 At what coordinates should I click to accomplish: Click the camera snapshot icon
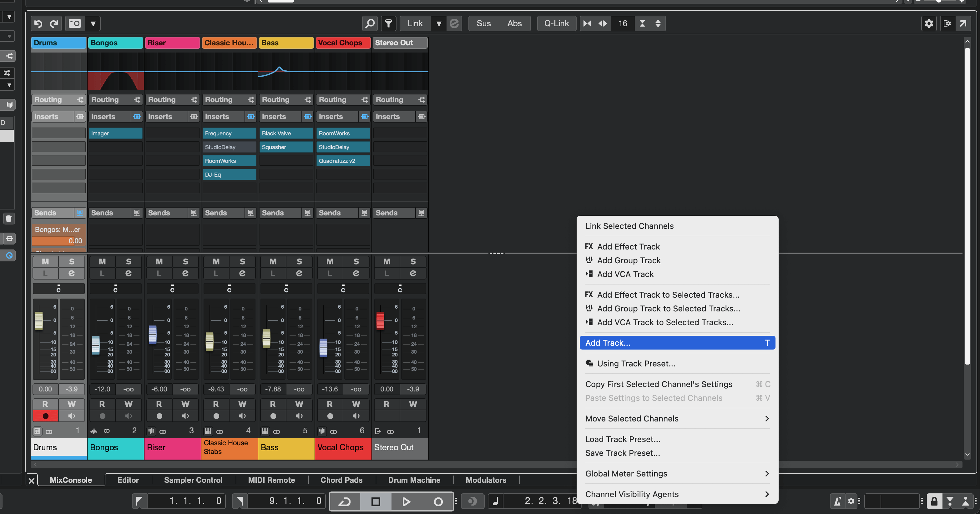tap(74, 23)
